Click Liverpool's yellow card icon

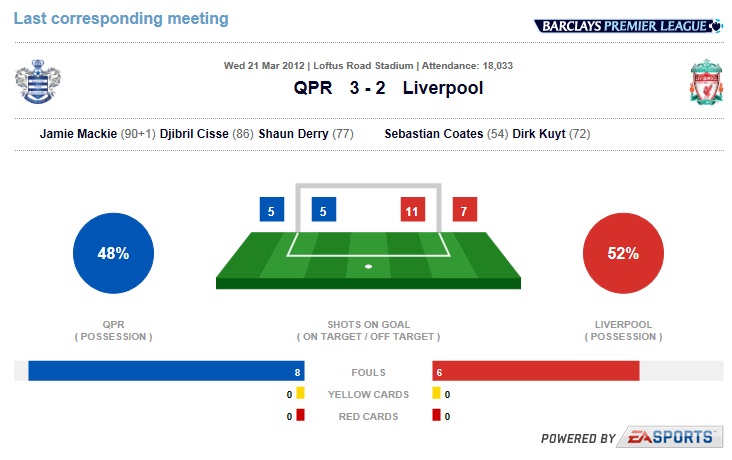(x=436, y=393)
